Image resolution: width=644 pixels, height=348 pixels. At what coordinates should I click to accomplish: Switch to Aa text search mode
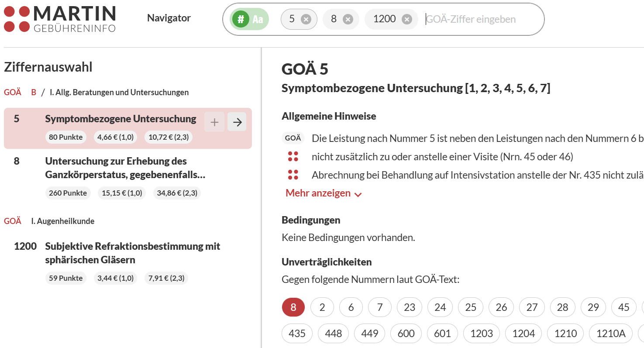point(258,19)
